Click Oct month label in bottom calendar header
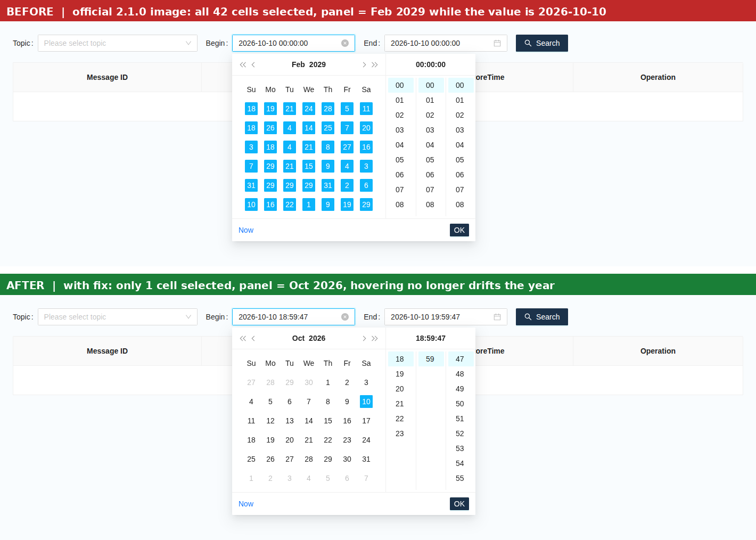 point(299,338)
